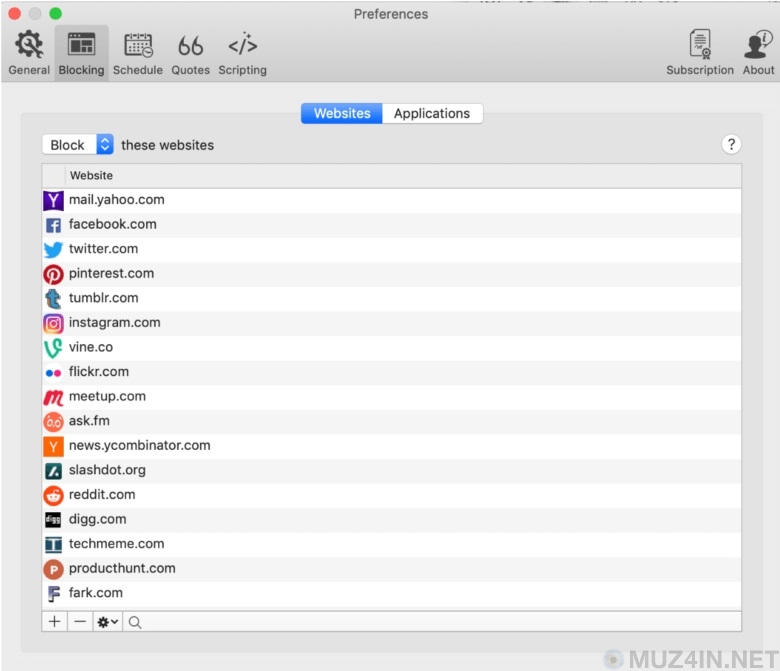Viewport: 780px width, 671px height.
Task: Open the Scripting preferences pane
Action: pyautogui.click(x=242, y=53)
